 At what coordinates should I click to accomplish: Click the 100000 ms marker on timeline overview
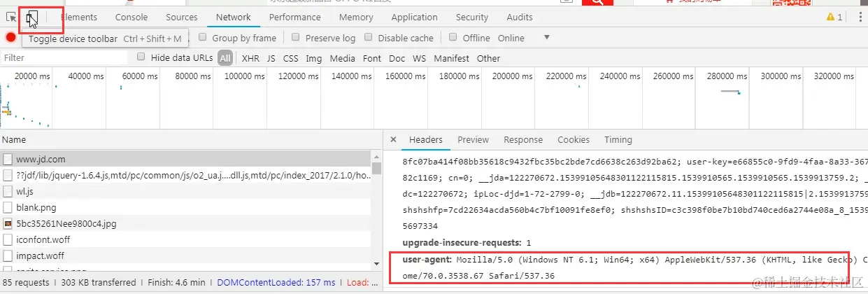point(244,76)
